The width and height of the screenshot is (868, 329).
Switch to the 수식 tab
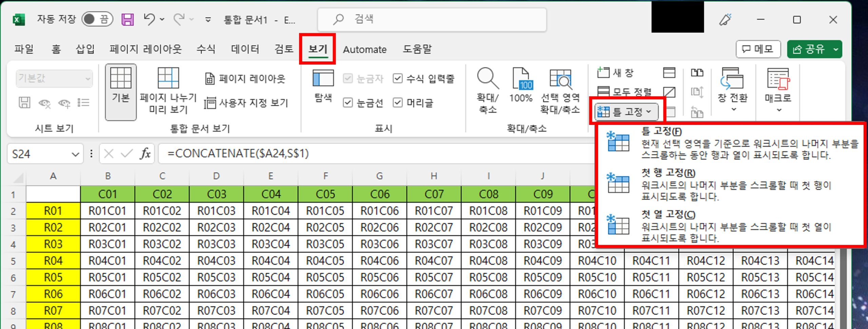206,49
